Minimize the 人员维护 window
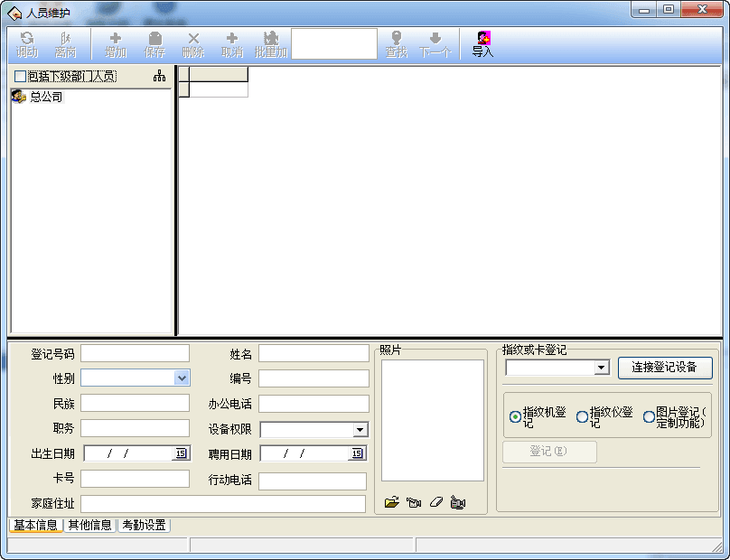The image size is (730, 560). 644,10
